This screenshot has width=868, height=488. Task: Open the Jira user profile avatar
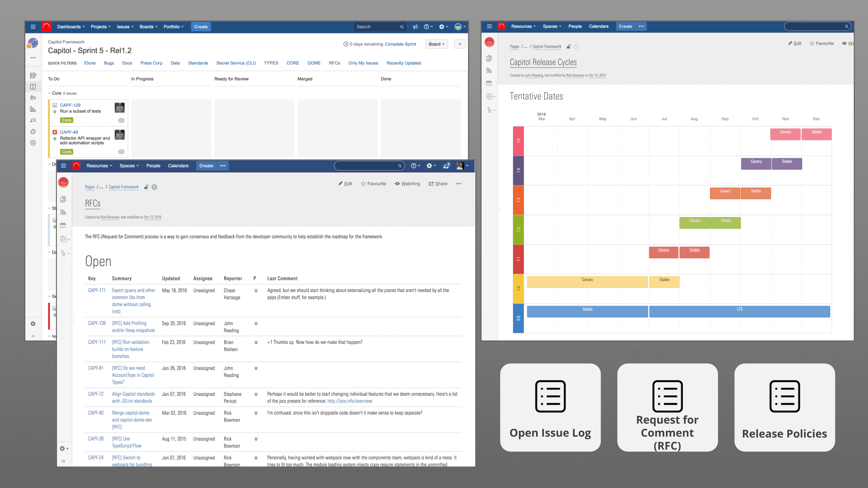point(458,27)
